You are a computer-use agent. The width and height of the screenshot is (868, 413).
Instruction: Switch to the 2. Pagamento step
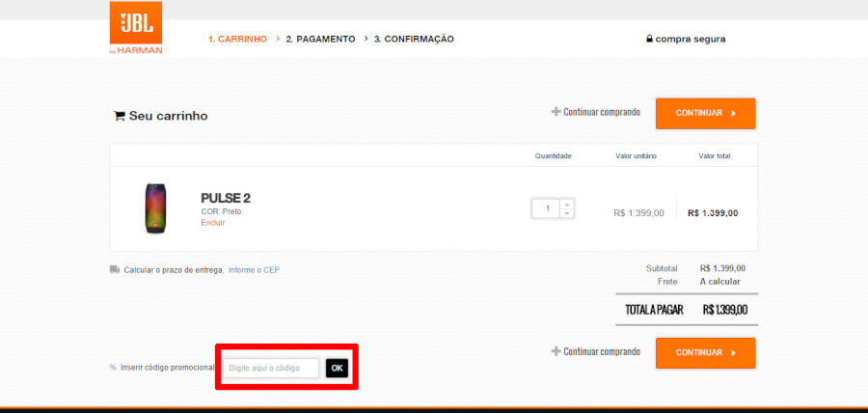point(320,40)
